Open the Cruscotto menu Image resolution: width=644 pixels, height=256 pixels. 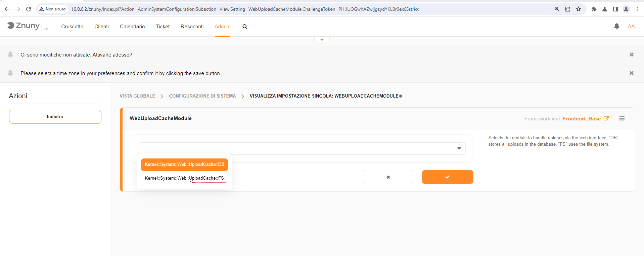tap(72, 27)
